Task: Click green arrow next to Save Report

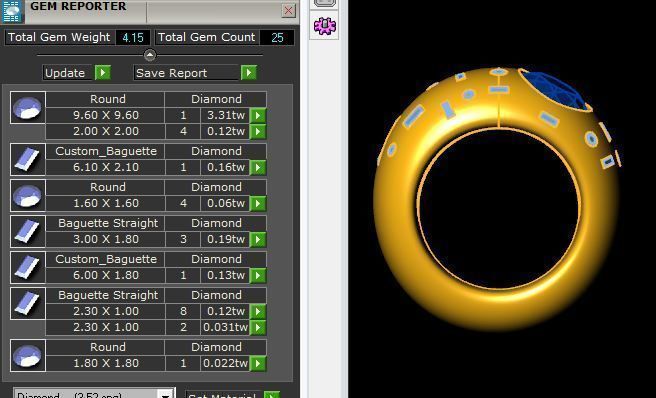Action: [249, 73]
